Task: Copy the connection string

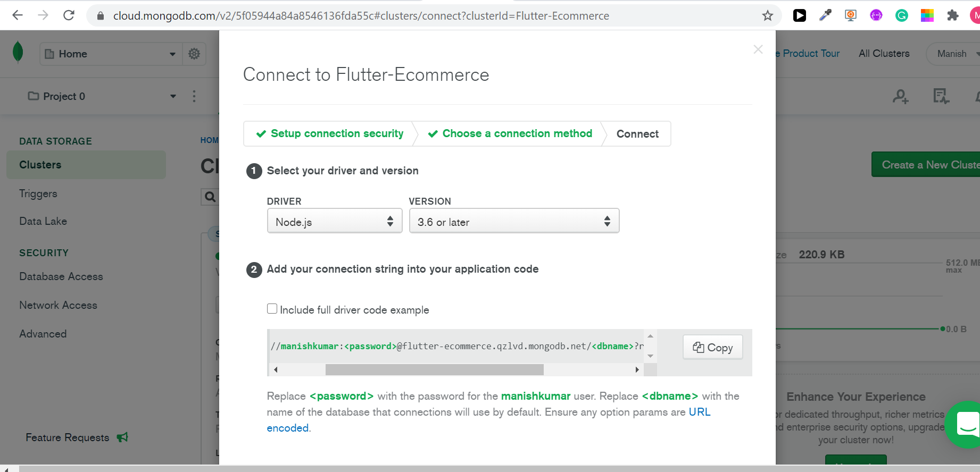Action: pos(712,347)
